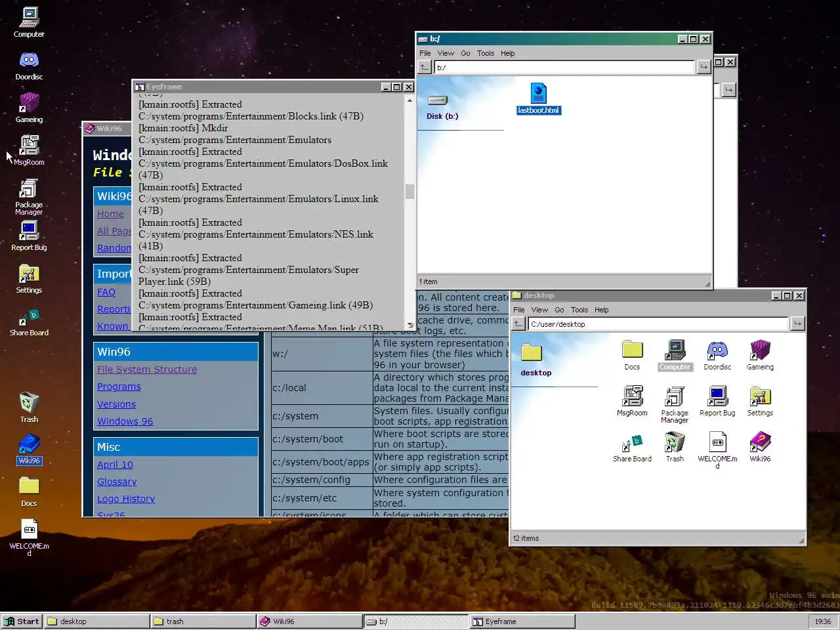Open WELCOME.md in desktop explorer window
The height and width of the screenshot is (630, 840).
[717, 451]
